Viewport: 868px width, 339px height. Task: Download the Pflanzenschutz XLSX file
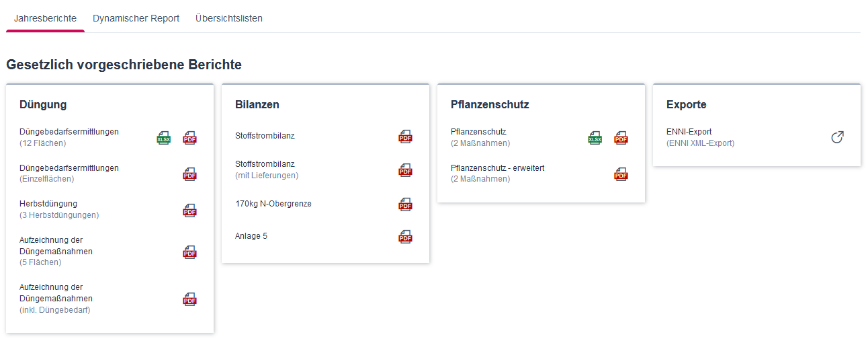(x=595, y=138)
